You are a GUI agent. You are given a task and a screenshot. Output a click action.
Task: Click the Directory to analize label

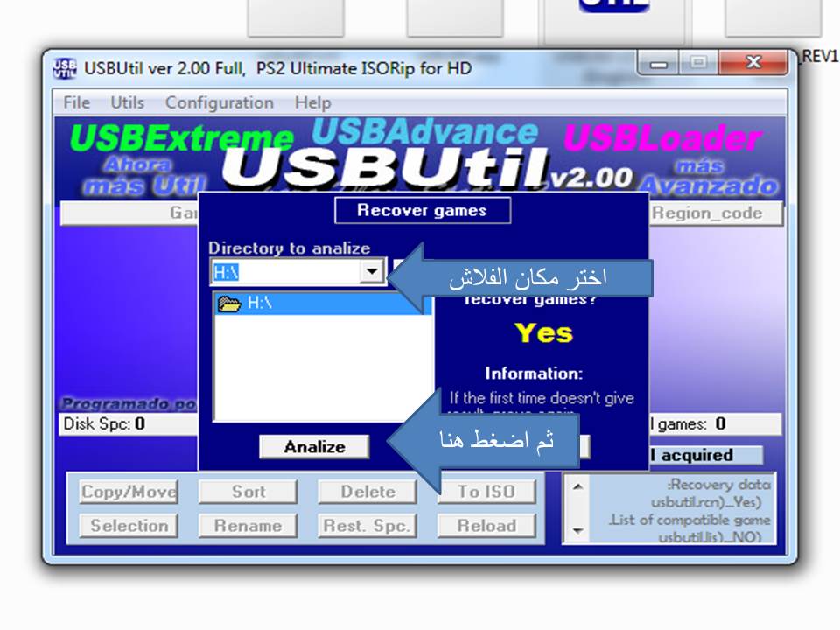(290, 248)
